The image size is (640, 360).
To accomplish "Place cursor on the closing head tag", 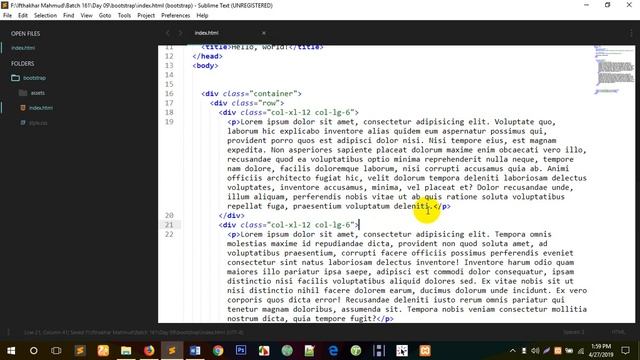I will coord(207,56).
